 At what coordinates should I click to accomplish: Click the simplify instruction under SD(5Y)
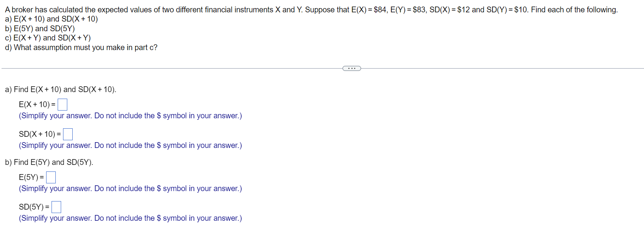130,218
